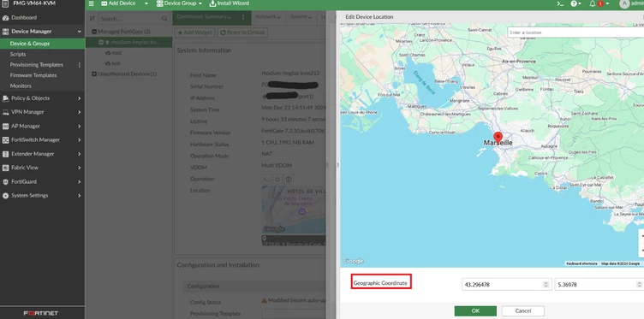Focus the device tree Search field
Viewport: 644px width, 319px height.
point(129,19)
